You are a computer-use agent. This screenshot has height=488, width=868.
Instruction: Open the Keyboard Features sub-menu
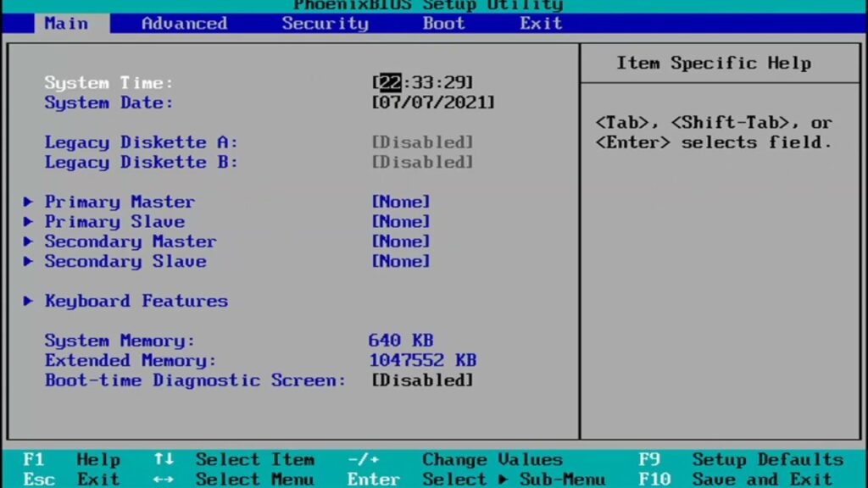point(136,301)
